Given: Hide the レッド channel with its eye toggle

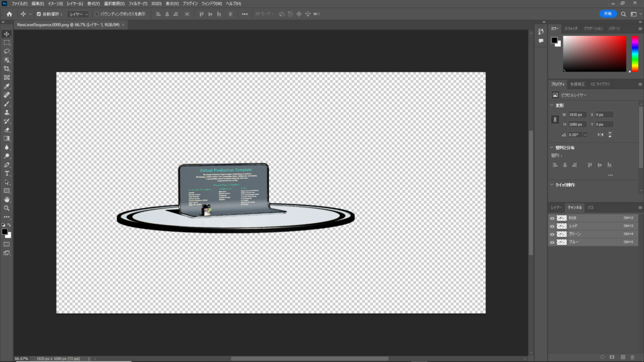Looking at the screenshot, I should 552,225.
